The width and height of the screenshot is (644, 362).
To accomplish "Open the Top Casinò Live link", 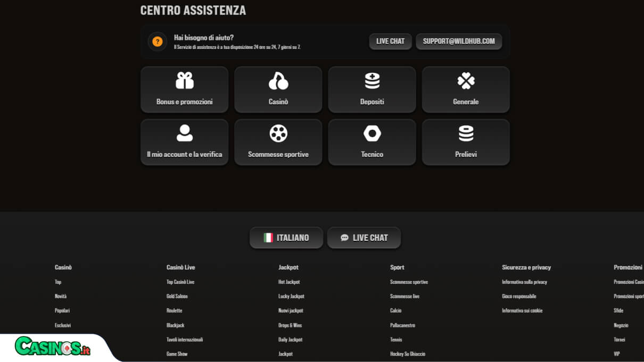I will point(180,282).
